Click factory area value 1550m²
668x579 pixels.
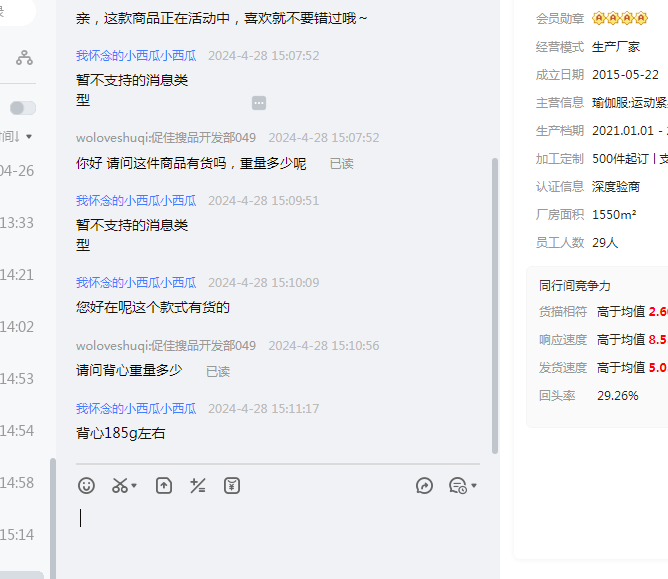point(614,214)
